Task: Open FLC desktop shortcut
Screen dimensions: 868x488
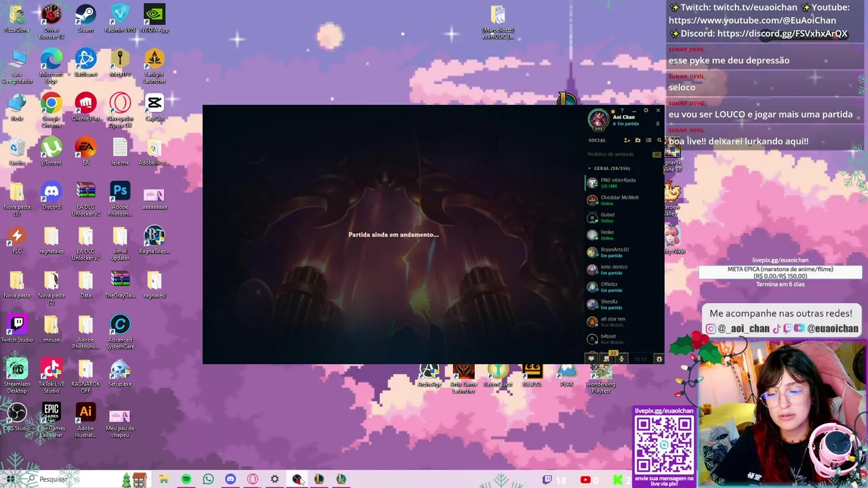Action: [17, 239]
